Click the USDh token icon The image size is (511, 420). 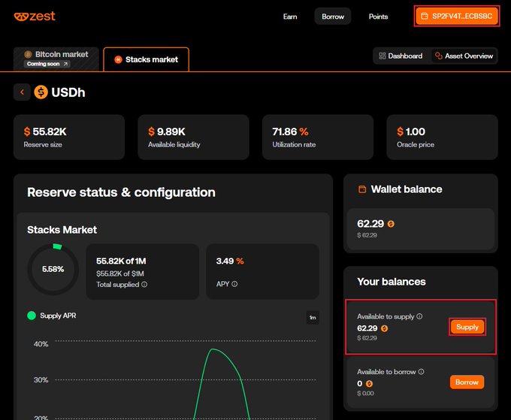click(x=41, y=92)
